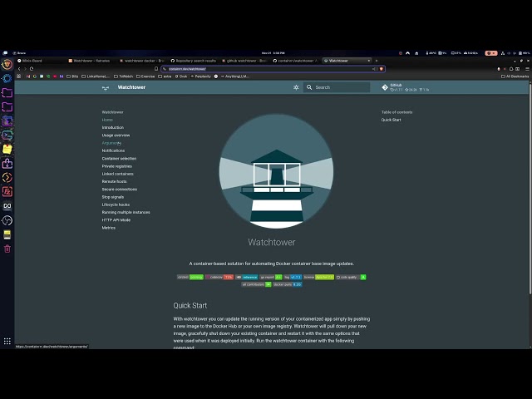532x399 pixels.
Task: Open the Introduction page in sidebar
Action: pos(113,127)
